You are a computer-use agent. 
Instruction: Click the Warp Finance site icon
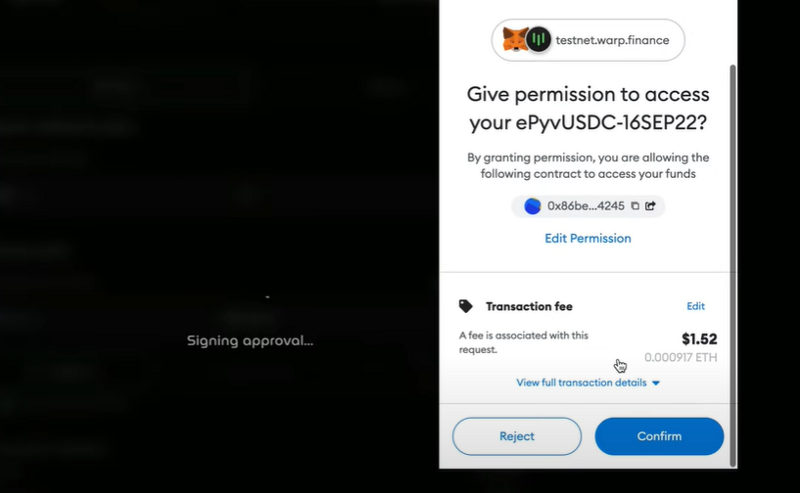[538, 39]
